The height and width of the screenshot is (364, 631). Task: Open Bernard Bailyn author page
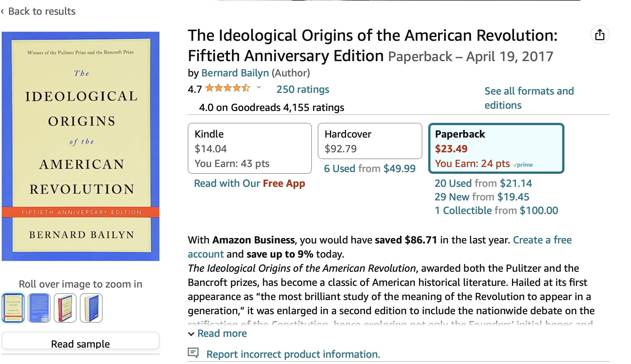tap(235, 73)
